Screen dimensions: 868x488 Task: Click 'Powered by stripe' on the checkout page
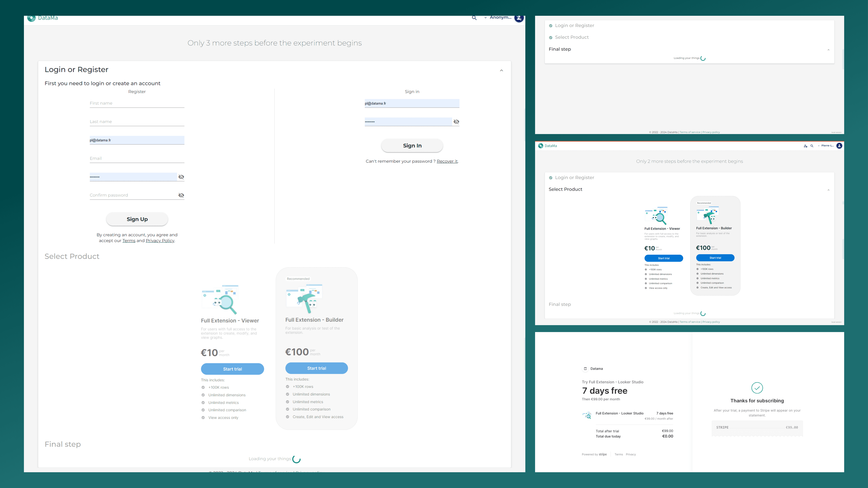coord(594,455)
